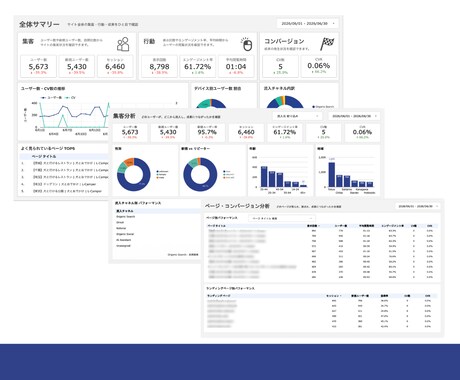Click the 全体サマリー dashboard title
Screen dimensions: 460x380
click(39, 24)
